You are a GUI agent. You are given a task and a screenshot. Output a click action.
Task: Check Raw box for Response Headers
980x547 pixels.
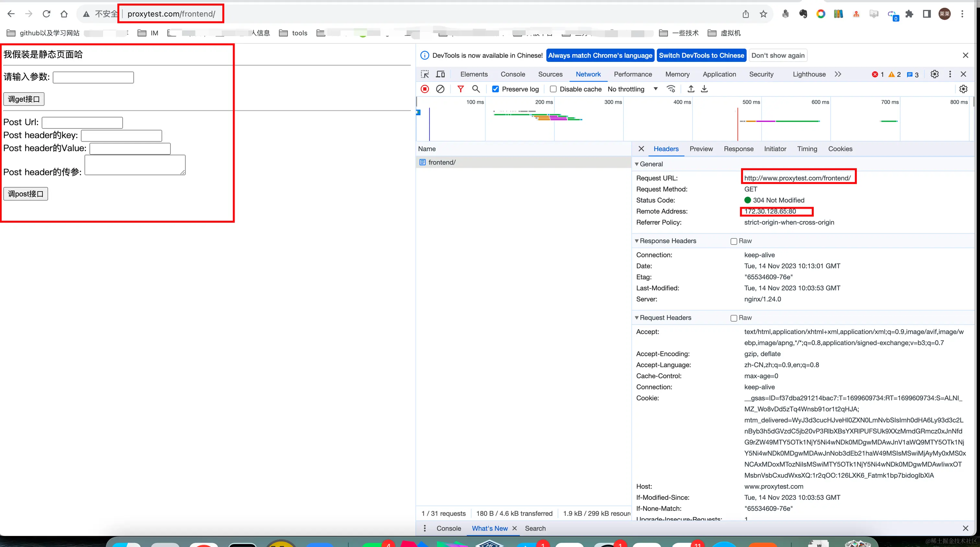733,241
